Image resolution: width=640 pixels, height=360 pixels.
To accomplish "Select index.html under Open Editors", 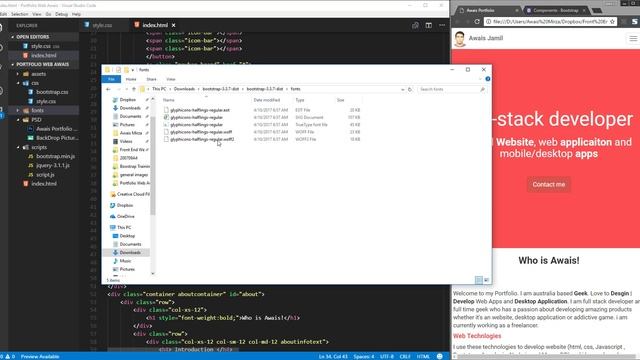I will click(x=43, y=56).
